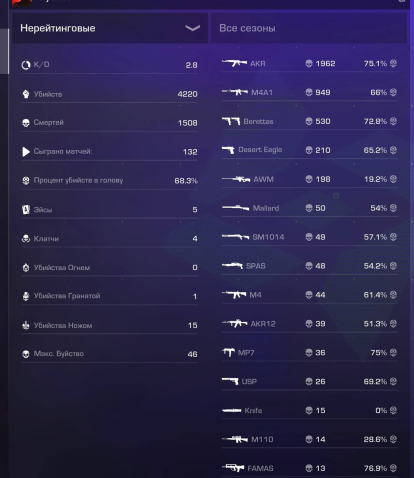This screenshot has height=478, width=414.
Task: Click the AKR headshot percentage skull icon
Action: pyautogui.click(x=393, y=63)
